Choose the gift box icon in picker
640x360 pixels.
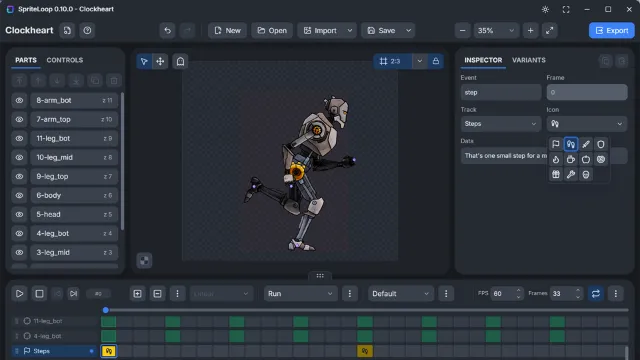point(556,174)
